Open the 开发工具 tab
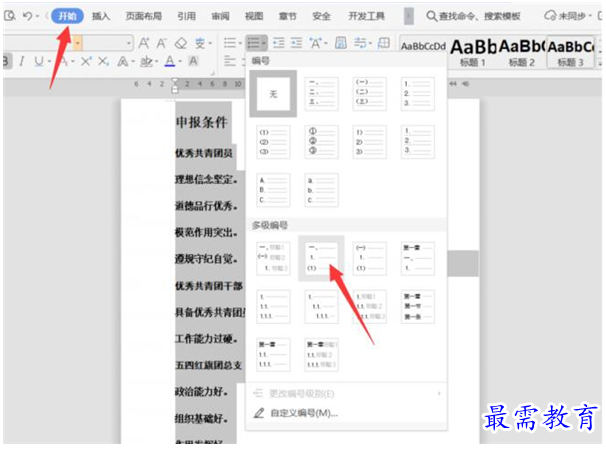606x449 pixels. (x=366, y=16)
